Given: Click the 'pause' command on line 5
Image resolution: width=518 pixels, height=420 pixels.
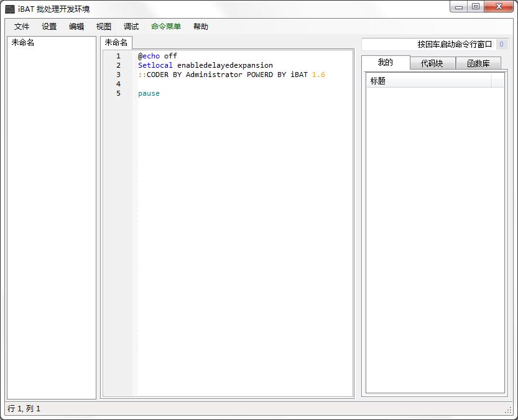Looking at the screenshot, I should tap(149, 93).
